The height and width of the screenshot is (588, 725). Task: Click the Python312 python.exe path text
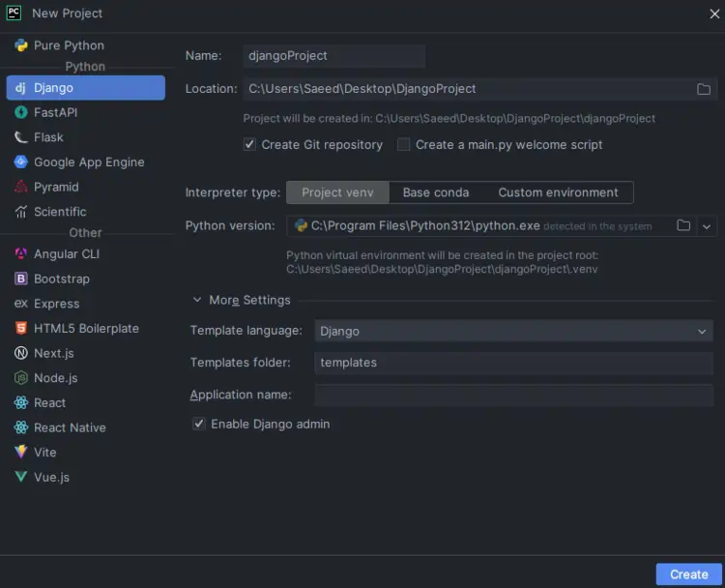425,225
